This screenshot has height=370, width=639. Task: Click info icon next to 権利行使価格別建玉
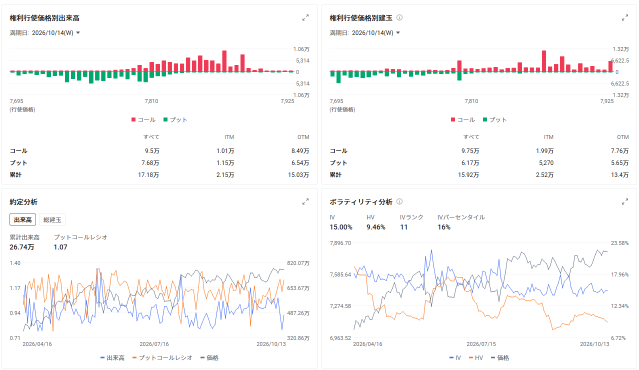tap(399, 18)
